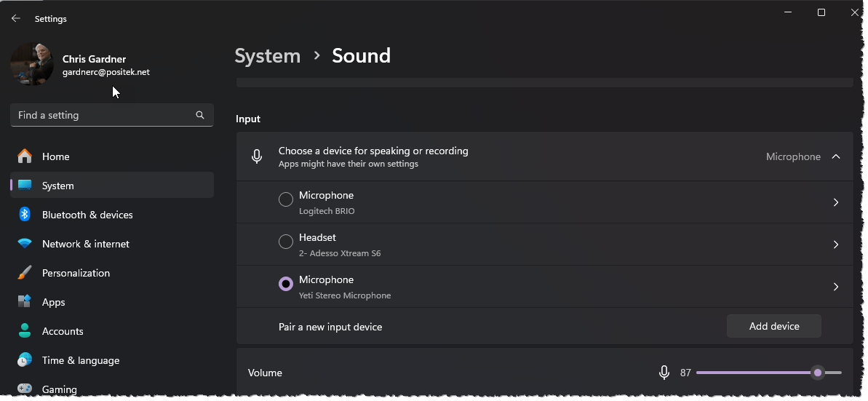Go to System in the breadcrumb
This screenshot has width=868, height=401.
pos(267,56)
